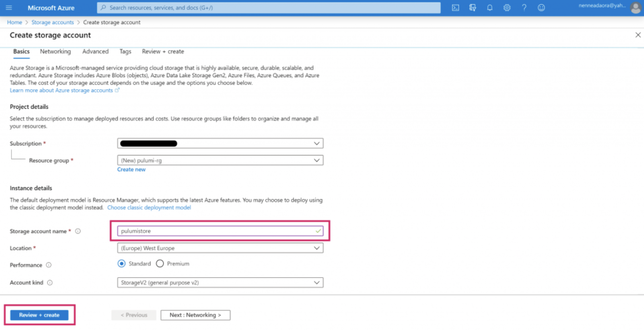Switch to the Basics tab

coord(21,52)
